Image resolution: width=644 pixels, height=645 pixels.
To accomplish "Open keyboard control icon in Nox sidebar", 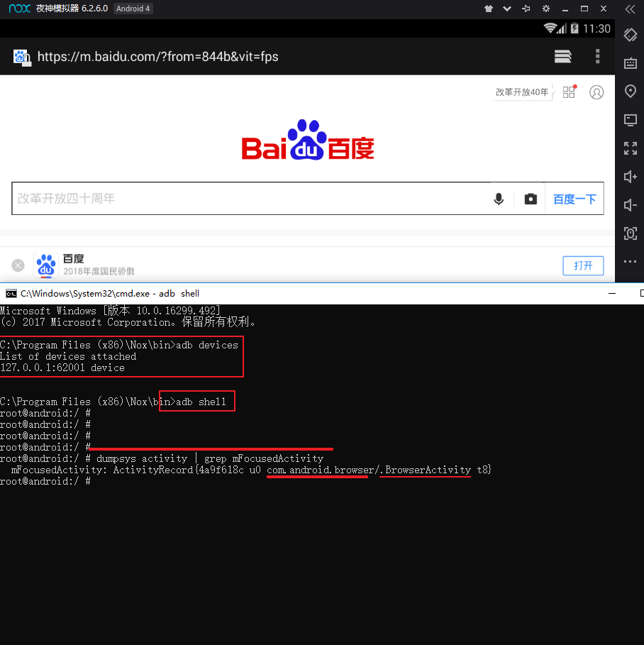I will click(631, 63).
